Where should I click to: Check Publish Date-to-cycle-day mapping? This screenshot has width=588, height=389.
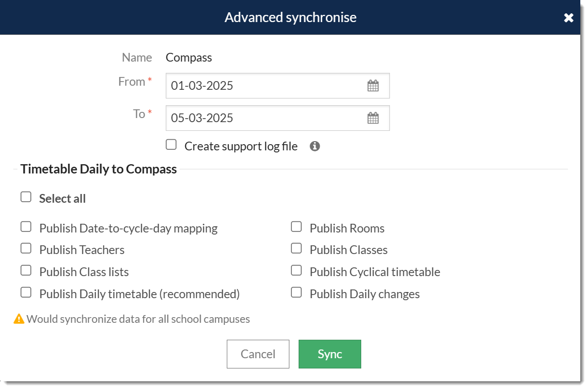(26, 227)
